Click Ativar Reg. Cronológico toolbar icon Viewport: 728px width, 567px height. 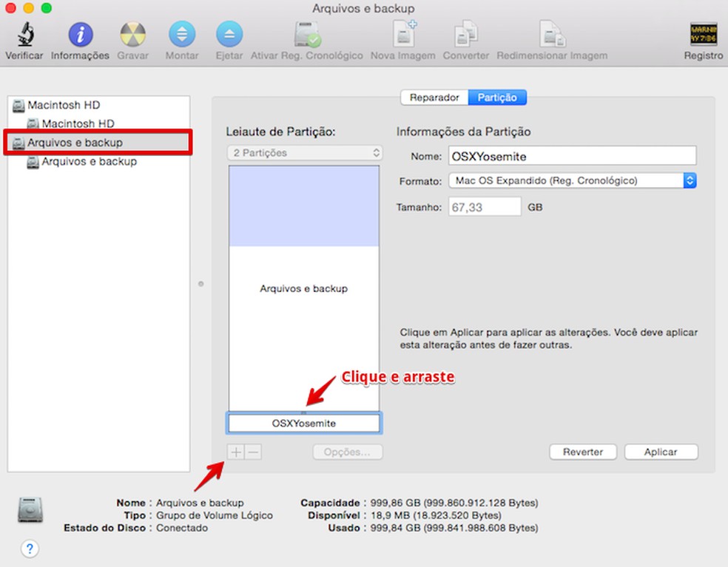(307, 35)
